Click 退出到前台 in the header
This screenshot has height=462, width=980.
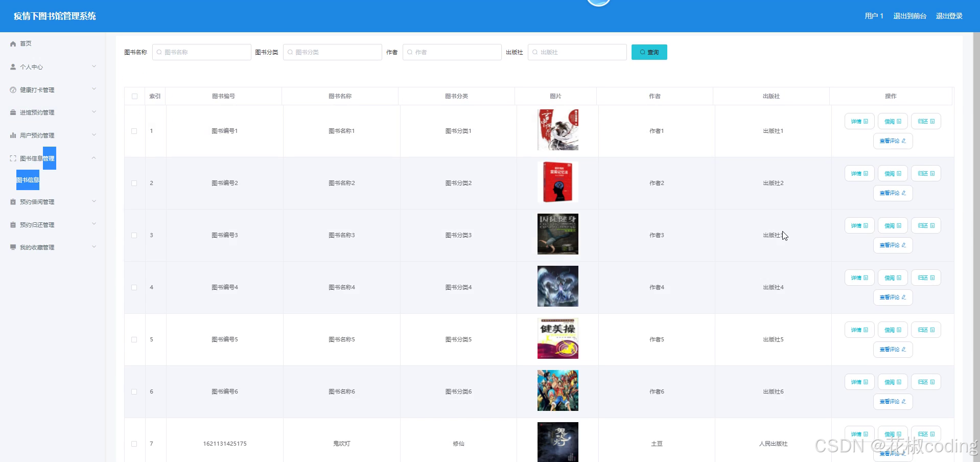tap(909, 16)
